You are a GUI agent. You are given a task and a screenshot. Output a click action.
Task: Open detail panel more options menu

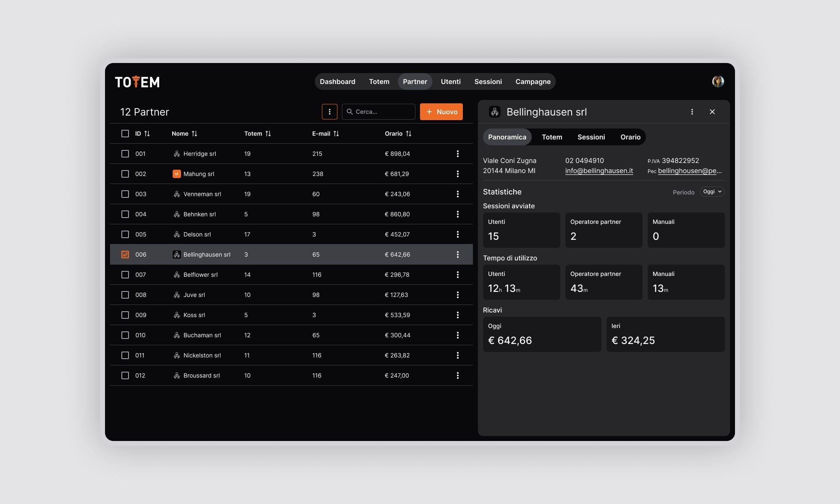[x=692, y=112]
